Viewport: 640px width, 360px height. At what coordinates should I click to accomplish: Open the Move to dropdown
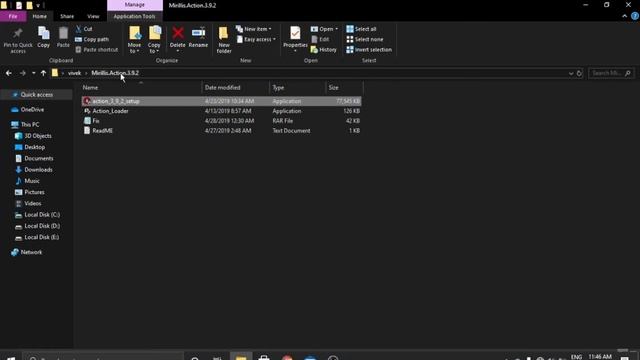[x=134, y=40]
